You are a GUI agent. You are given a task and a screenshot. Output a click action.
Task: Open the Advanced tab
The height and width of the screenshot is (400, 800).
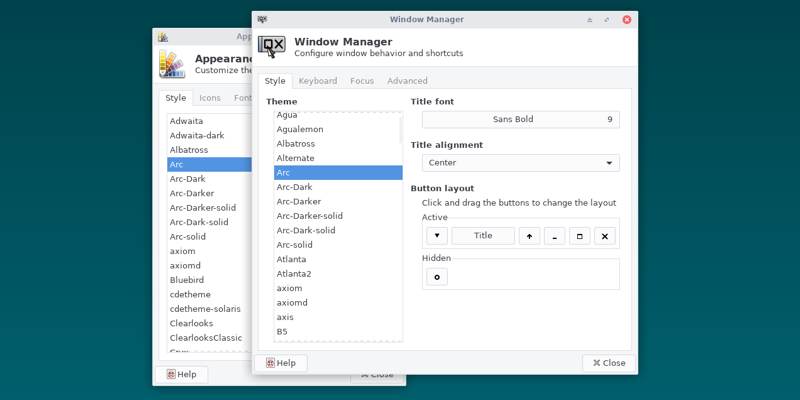407,81
